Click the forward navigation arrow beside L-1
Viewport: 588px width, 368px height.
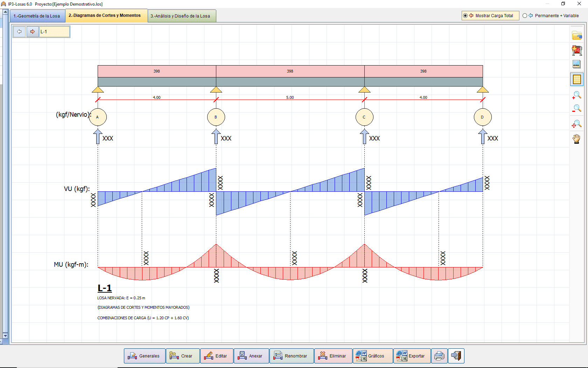tap(33, 32)
